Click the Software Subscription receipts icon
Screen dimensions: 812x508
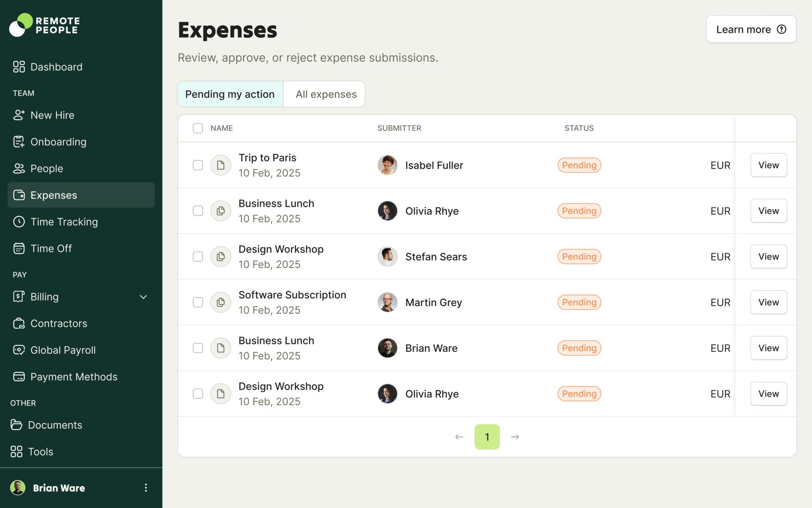pyautogui.click(x=220, y=302)
